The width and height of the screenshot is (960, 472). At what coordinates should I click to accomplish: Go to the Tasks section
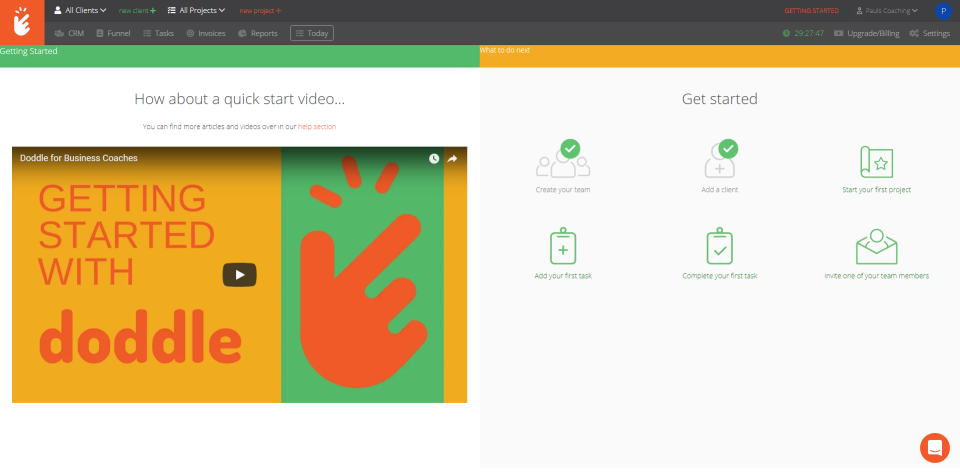point(159,33)
